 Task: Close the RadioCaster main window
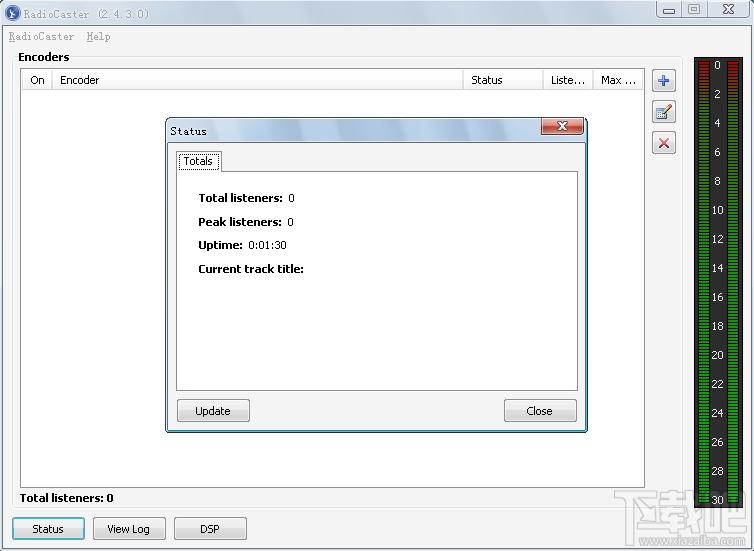pos(729,10)
